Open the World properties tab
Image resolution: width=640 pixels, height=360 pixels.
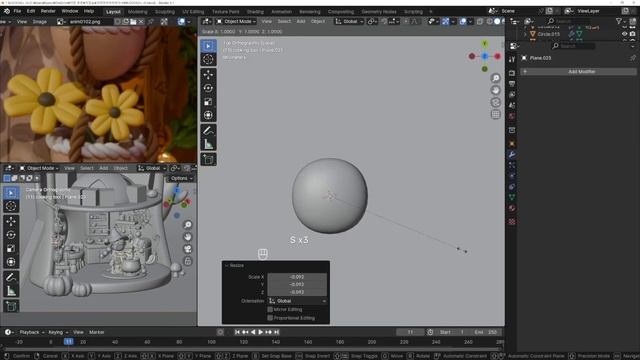point(512,116)
